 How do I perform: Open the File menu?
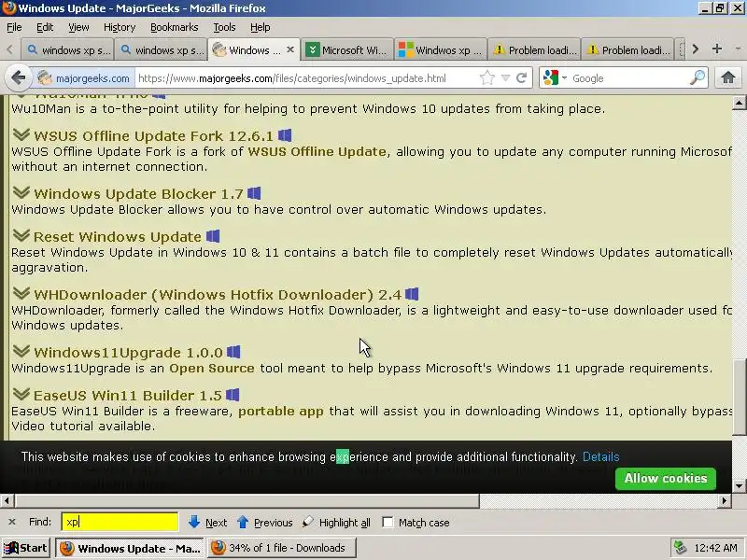coord(14,27)
